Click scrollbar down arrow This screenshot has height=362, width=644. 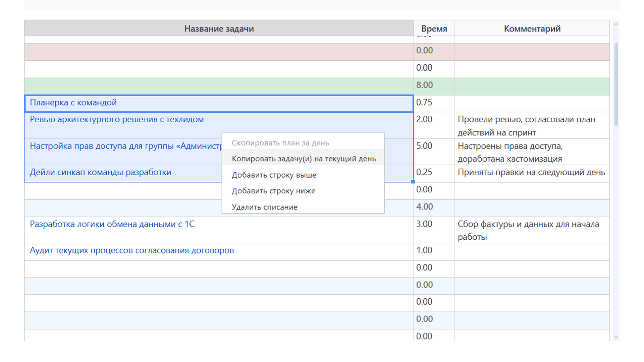(616, 337)
